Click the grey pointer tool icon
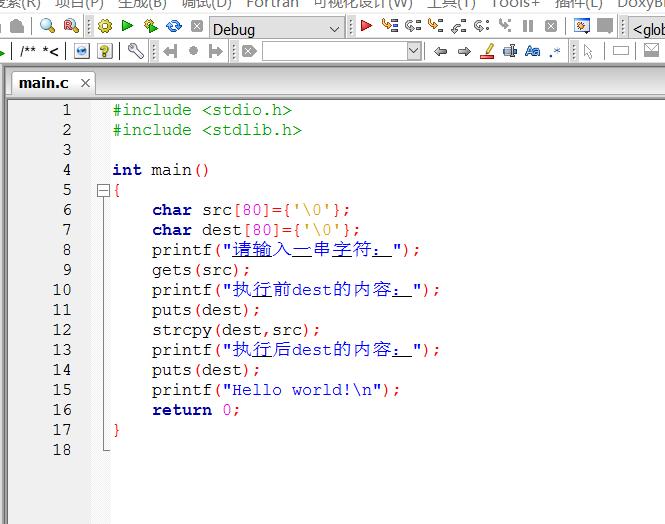 coord(588,52)
